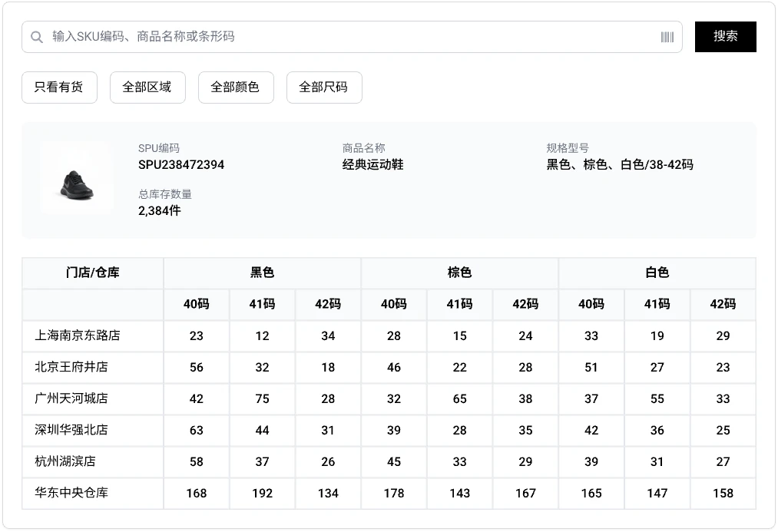Open the 全部区域 region dropdown
778x532 pixels.
(147, 87)
